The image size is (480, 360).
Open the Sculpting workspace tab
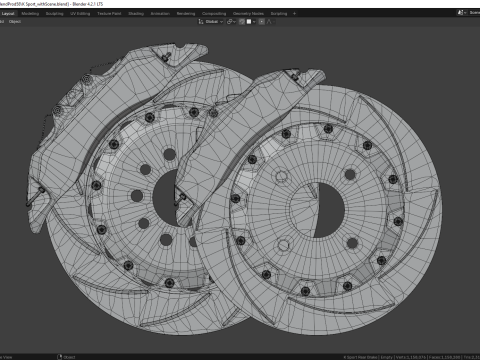(x=54, y=14)
